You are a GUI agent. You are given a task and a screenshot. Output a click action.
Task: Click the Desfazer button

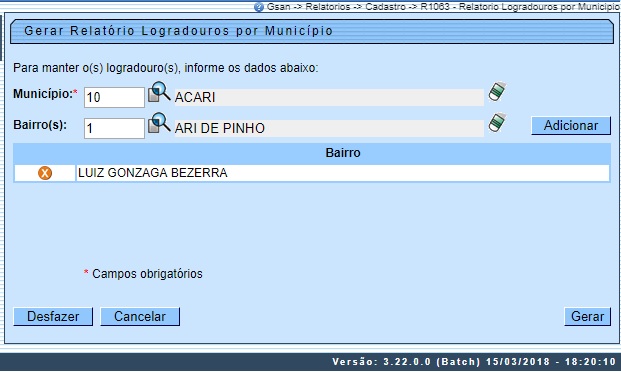pyautogui.click(x=53, y=317)
